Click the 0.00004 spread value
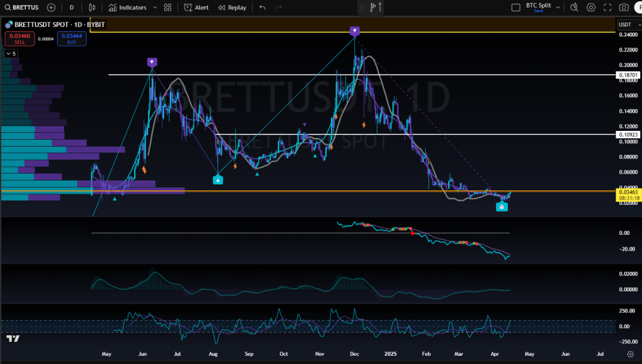 (46, 39)
